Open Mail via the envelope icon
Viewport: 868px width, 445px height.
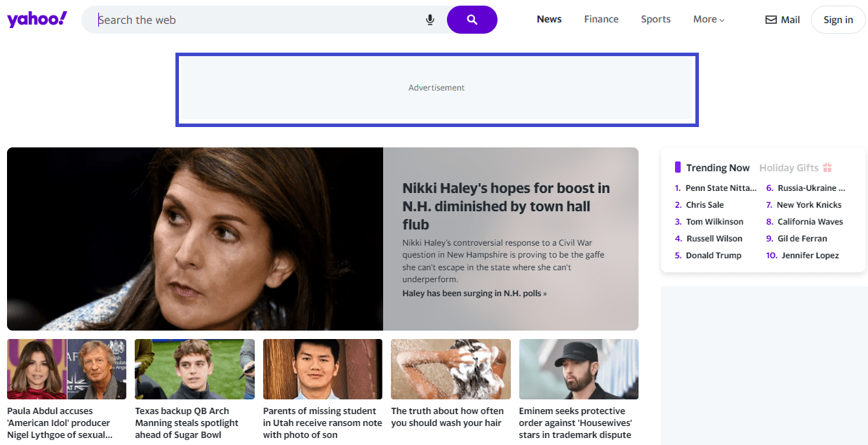pos(771,20)
